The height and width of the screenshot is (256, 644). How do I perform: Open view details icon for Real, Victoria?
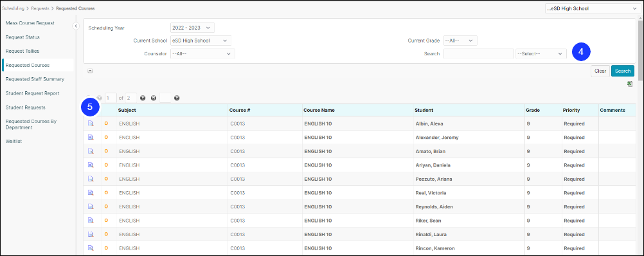coord(91,192)
